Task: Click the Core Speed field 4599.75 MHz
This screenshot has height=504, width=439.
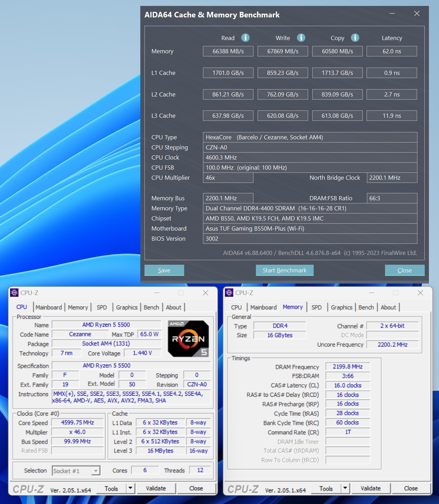Action: 78,422
